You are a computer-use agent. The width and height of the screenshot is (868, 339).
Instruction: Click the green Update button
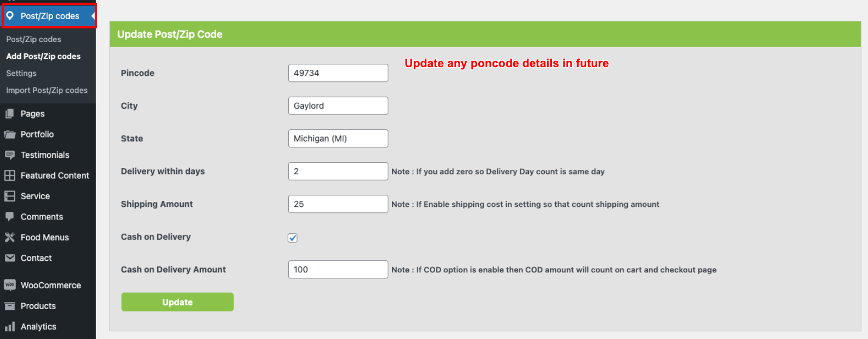(177, 302)
